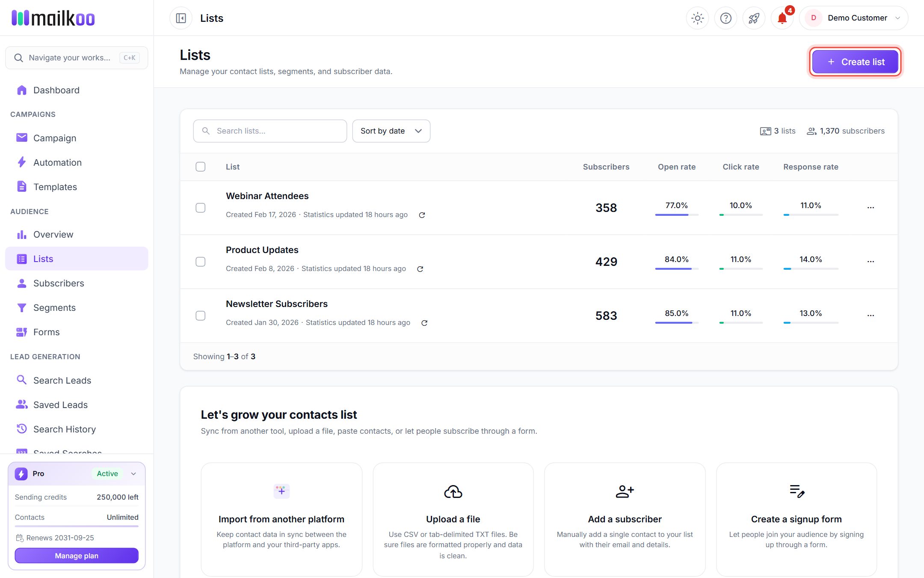Open notifications bell with badge
This screenshot has width=924, height=578.
tap(782, 18)
